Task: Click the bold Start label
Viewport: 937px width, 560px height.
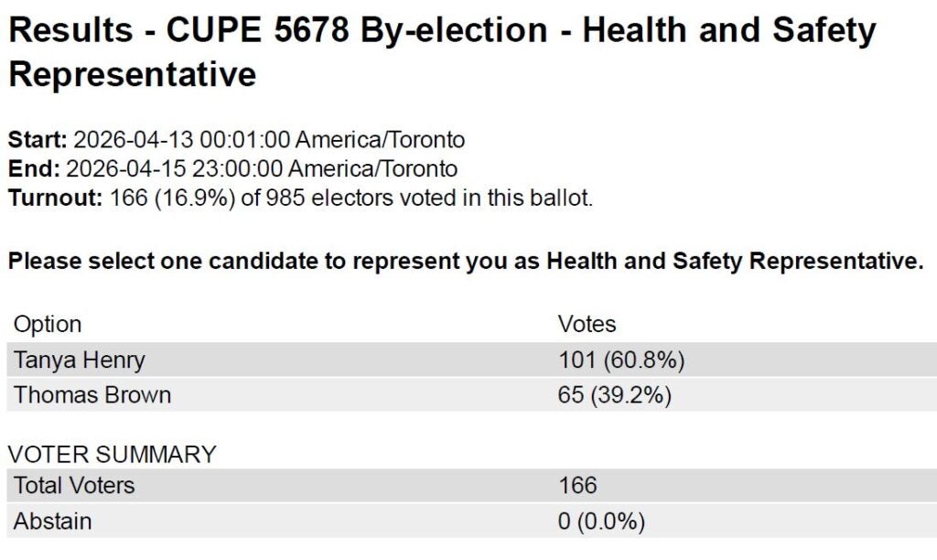Action: pyautogui.click(x=38, y=141)
